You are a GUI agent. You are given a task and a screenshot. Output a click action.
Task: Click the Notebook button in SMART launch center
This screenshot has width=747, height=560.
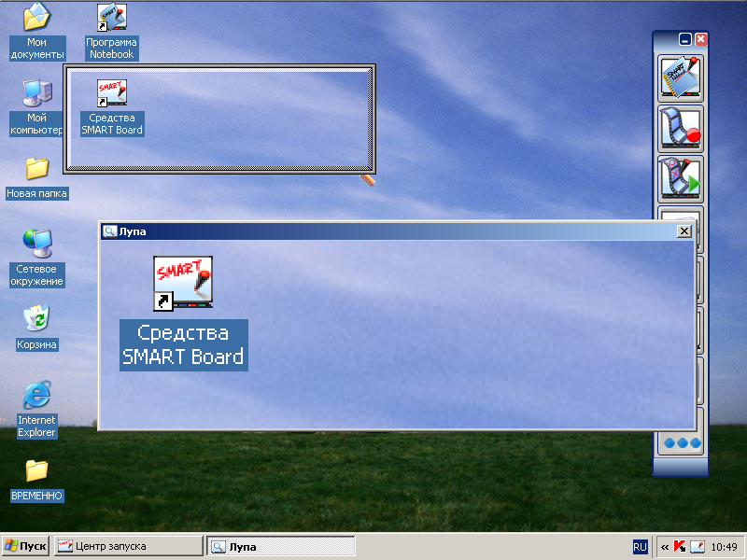click(681, 77)
